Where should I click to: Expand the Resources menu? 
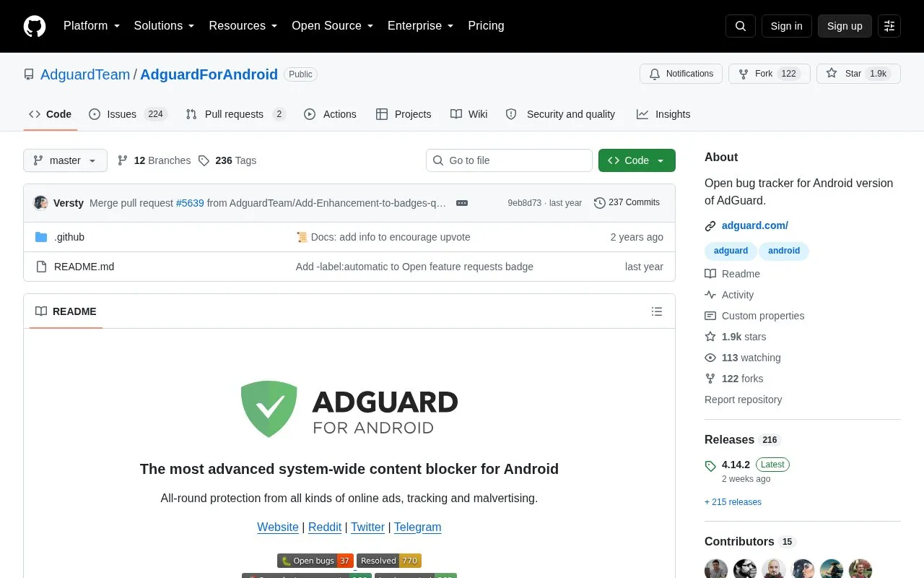243,26
